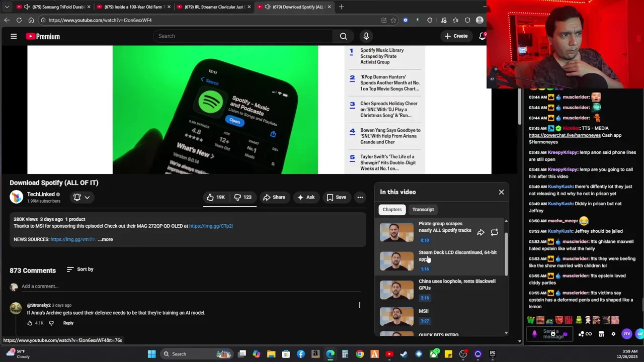Open the comments Sort by menu
This screenshot has height=362, width=644.
[x=80, y=269]
